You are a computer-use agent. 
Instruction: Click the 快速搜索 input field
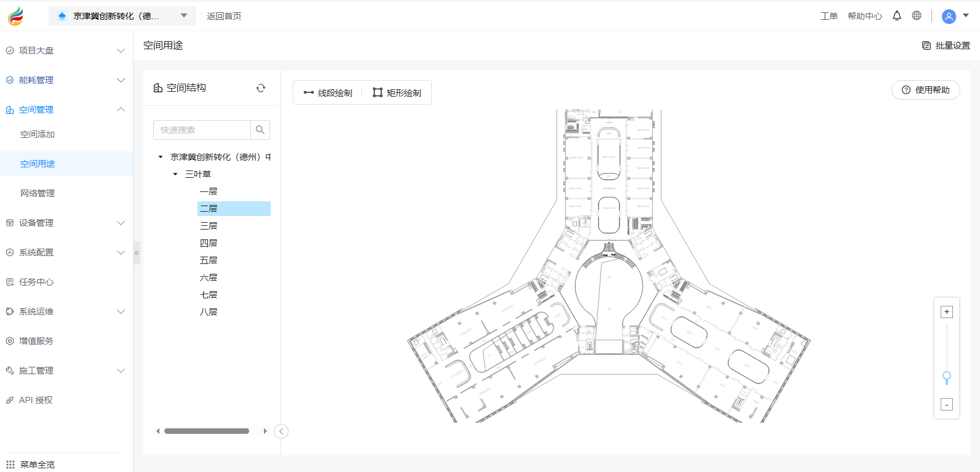click(x=202, y=130)
